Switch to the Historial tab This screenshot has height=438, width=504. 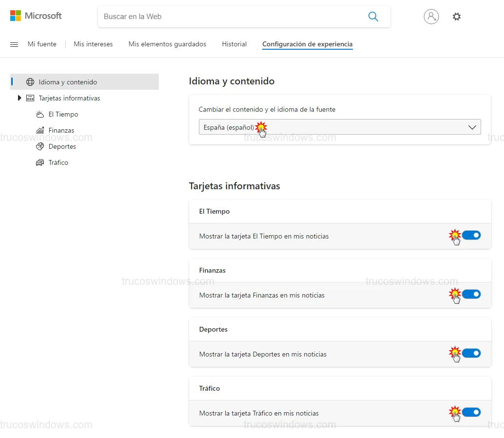(234, 44)
